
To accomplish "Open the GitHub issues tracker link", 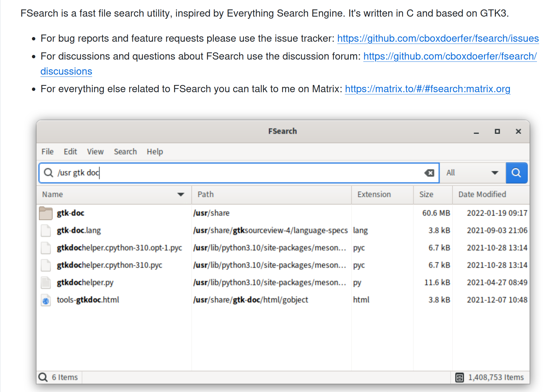I will click(x=438, y=39).
